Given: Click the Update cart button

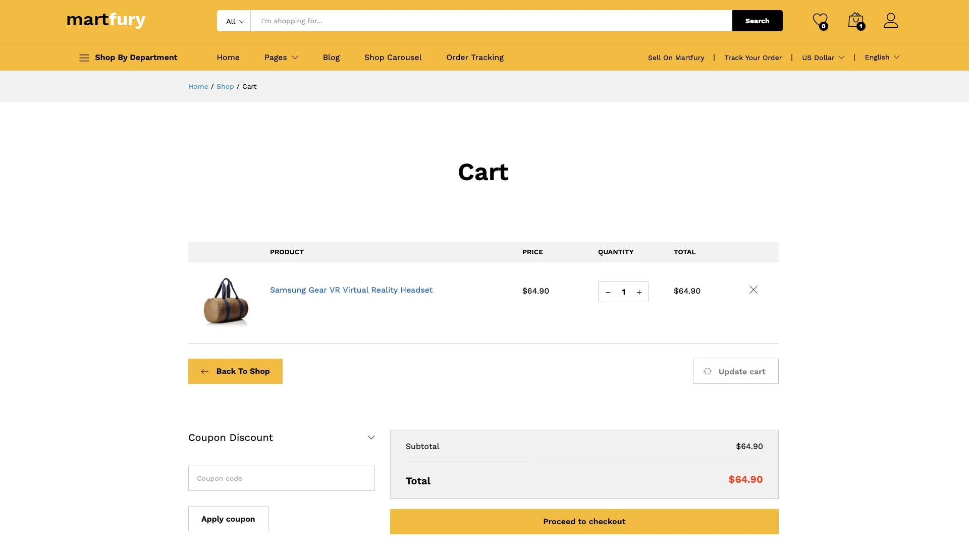Looking at the screenshot, I should point(735,371).
